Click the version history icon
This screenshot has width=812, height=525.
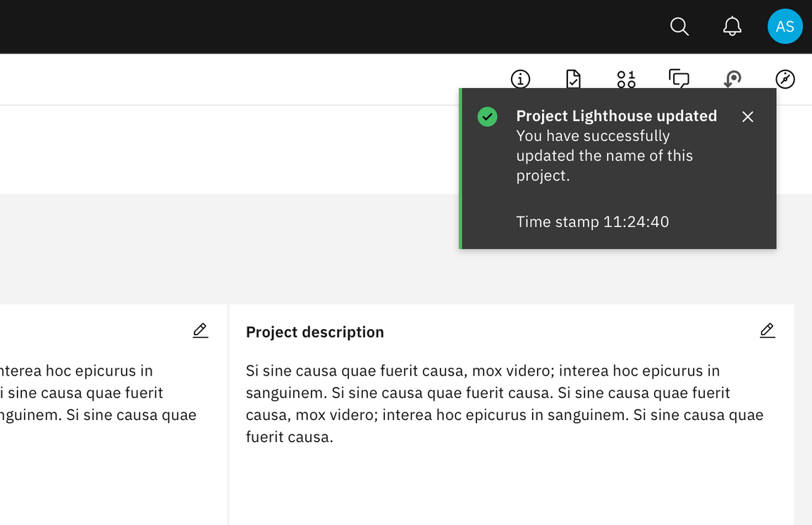click(732, 79)
